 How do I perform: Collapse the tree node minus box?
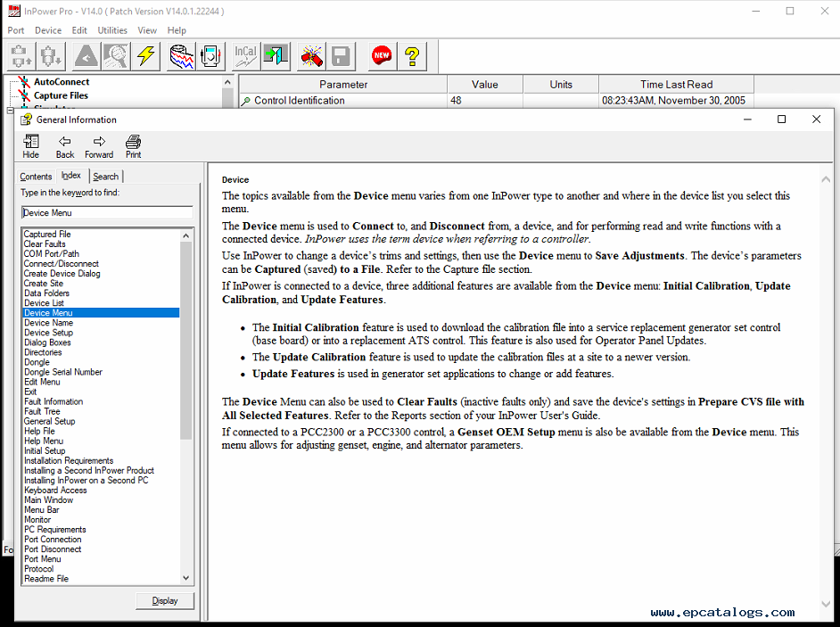[10, 111]
